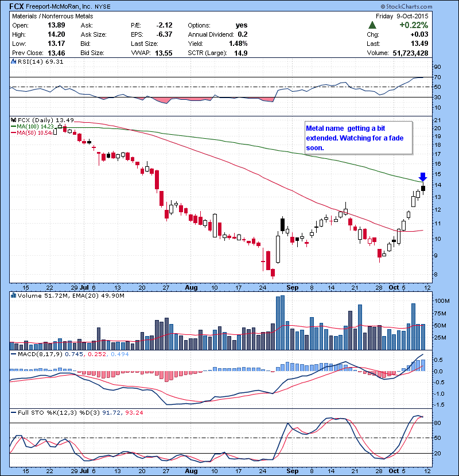Click the MACD signal value 0.252
Screen dimensions: 459x476
tap(97, 354)
